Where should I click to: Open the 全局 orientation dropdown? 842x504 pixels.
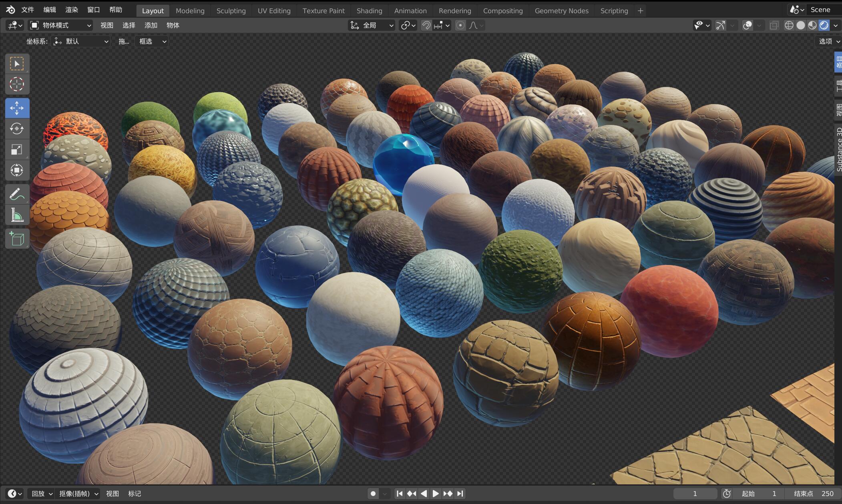coord(372,25)
